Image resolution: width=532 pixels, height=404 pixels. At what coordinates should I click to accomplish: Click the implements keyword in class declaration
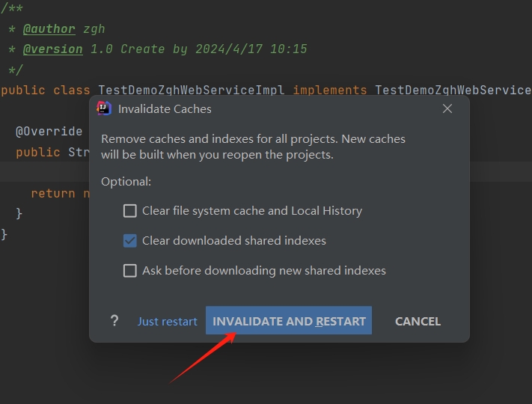point(329,90)
